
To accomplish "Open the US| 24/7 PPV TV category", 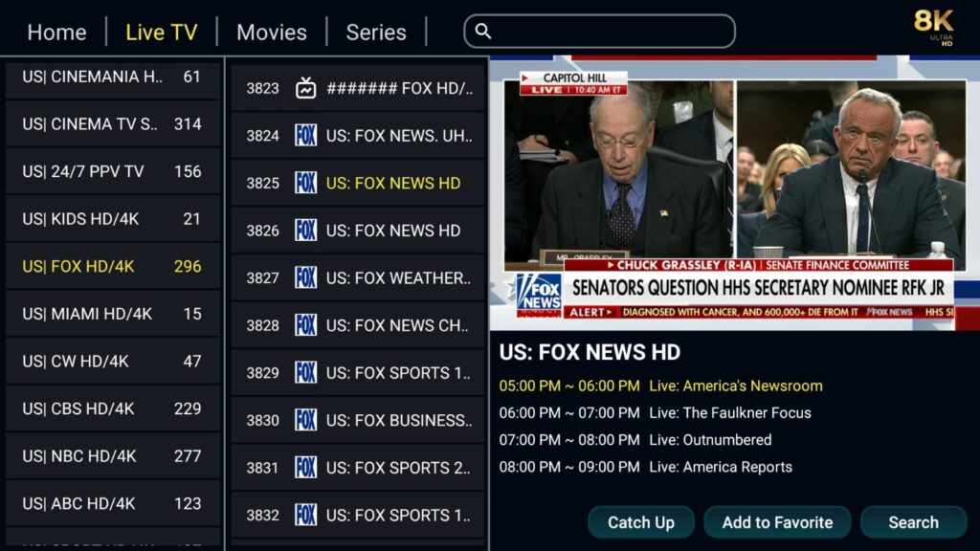I will (x=113, y=171).
